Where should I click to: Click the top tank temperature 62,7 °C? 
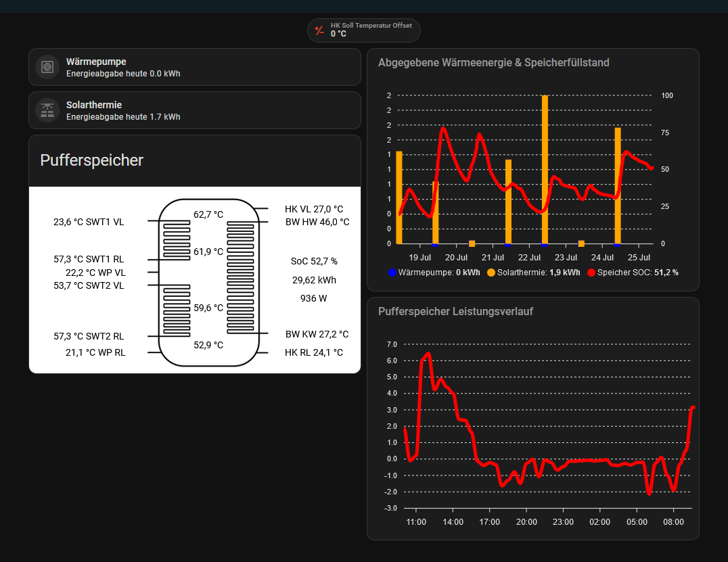point(208,214)
